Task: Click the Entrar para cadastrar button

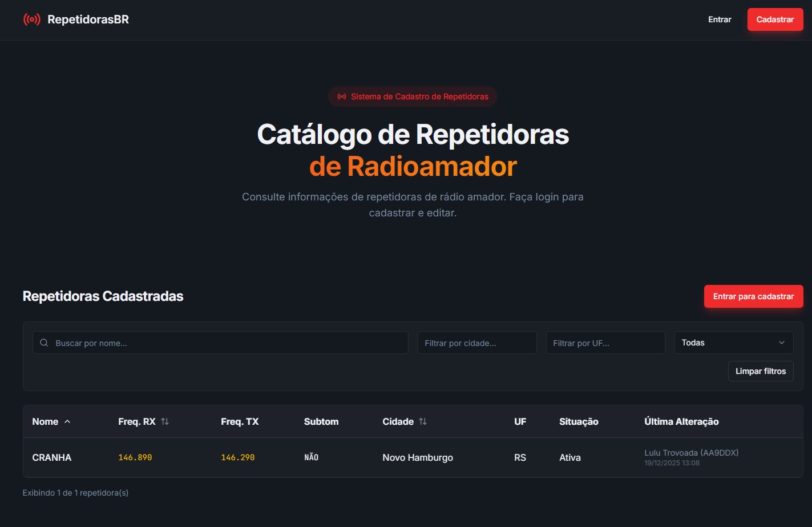Action: tap(753, 296)
